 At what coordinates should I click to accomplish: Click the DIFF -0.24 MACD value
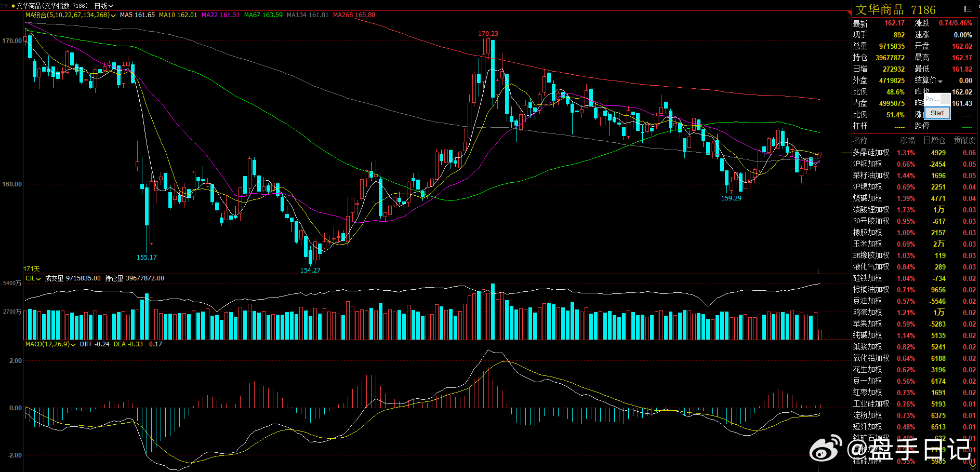[95, 344]
